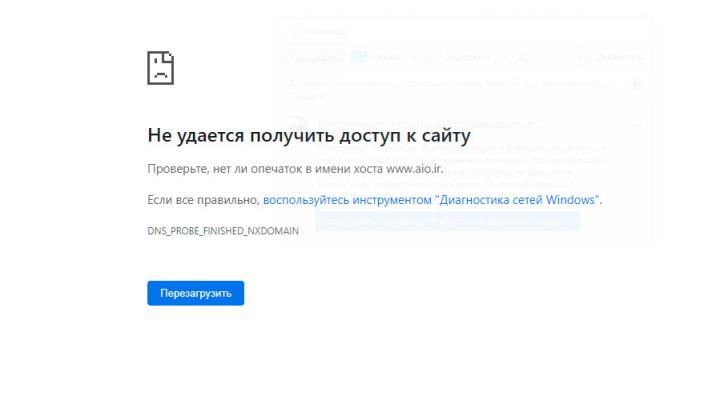Open the Диагностика сетей Windows link
Viewport: 720px width, 408px height.
[431, 201]
